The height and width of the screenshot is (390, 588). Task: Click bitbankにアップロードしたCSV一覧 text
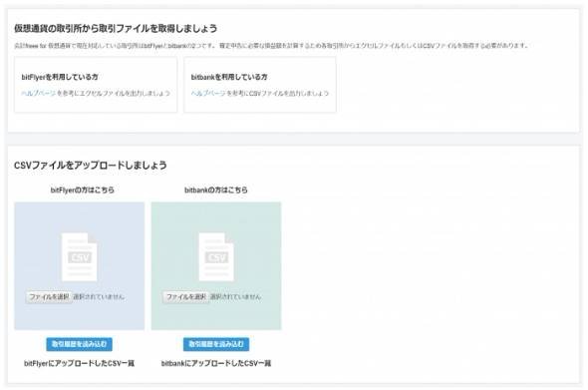tap(216, 363)
